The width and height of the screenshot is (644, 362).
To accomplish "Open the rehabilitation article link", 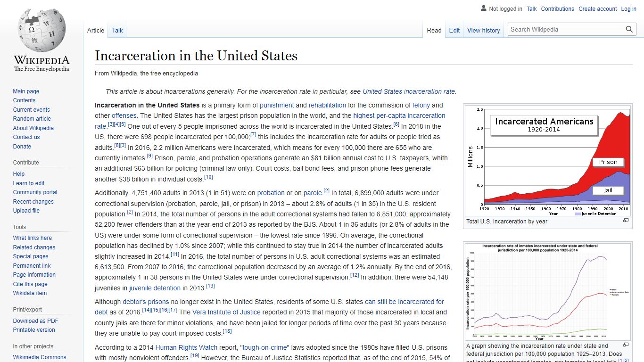I will pyautogui.click(x=327, y=105).
